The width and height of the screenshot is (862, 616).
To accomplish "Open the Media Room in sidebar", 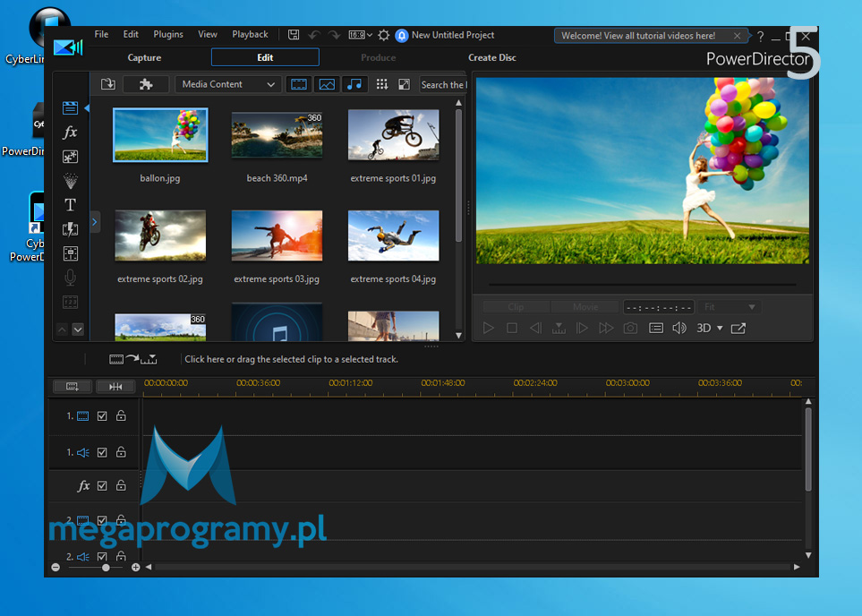I will [x=71, y=107].
